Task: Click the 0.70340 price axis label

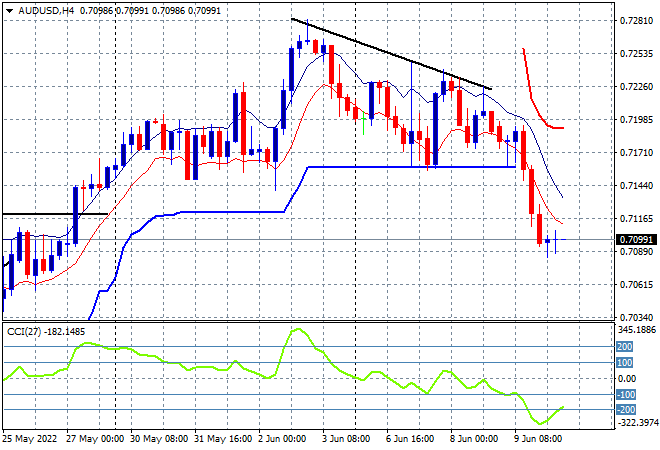Action: pos(636,317)
